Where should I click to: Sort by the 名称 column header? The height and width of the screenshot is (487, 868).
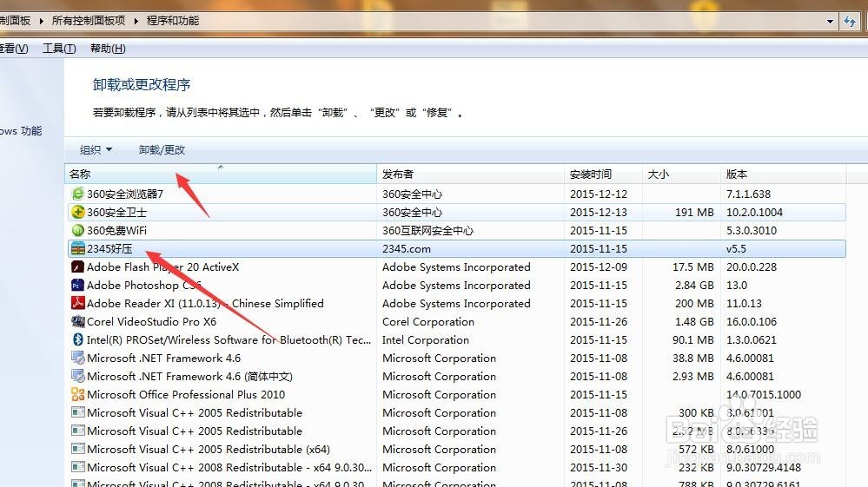221,174
